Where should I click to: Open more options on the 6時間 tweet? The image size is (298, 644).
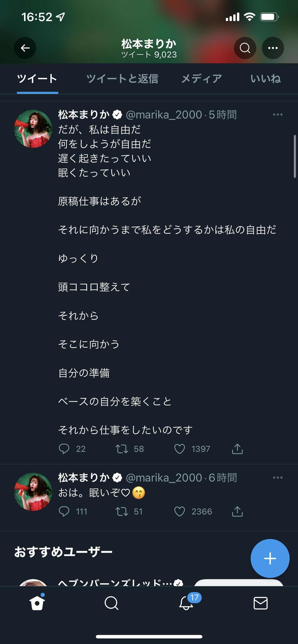coord(278,478)
